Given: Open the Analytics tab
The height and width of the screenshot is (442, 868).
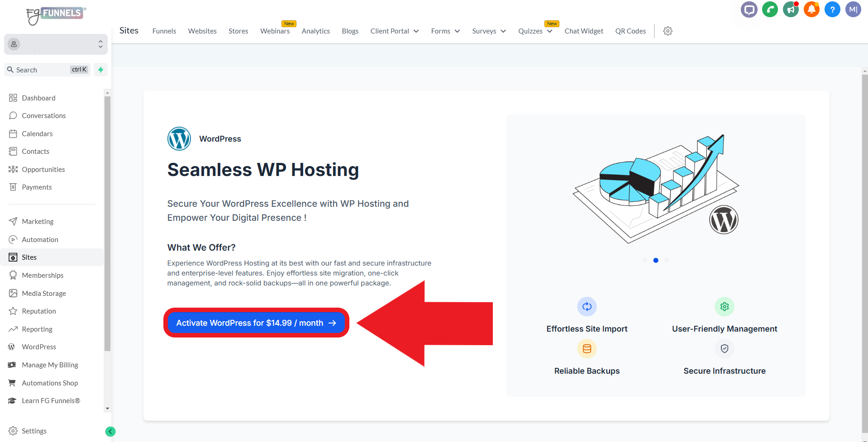Looking at the screenshot, I should [316, 31].
